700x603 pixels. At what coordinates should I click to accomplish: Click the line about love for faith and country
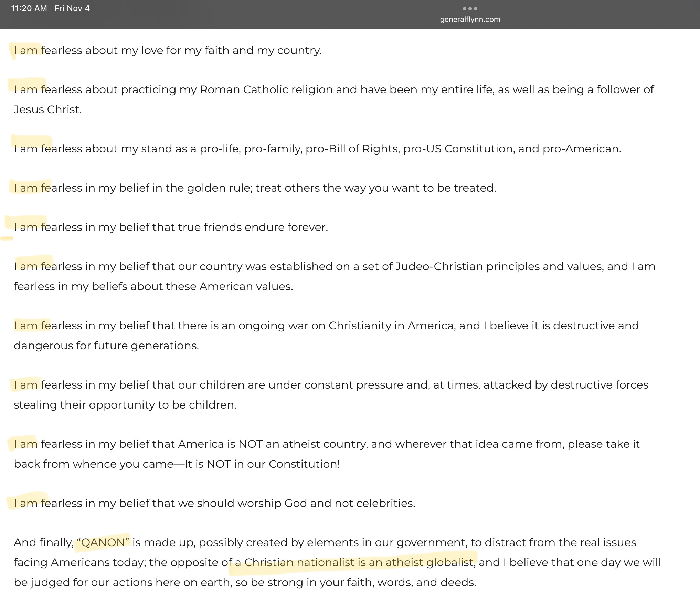point(168,50)
